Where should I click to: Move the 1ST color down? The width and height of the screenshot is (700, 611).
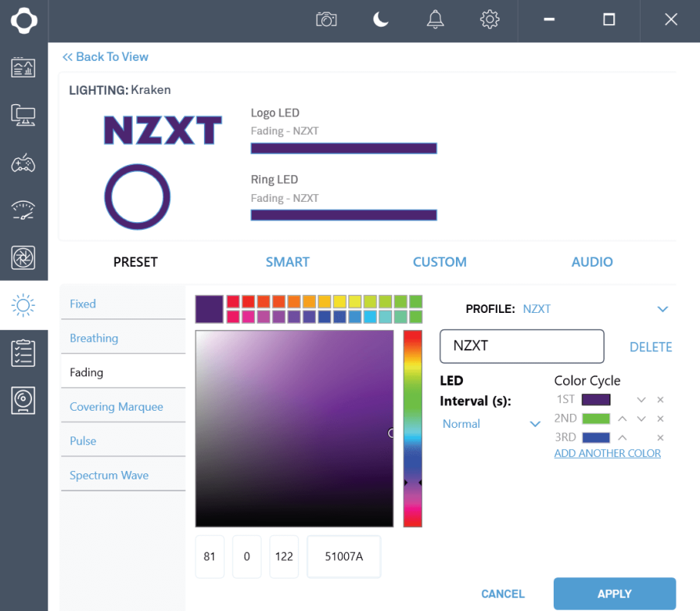point(641,400)
